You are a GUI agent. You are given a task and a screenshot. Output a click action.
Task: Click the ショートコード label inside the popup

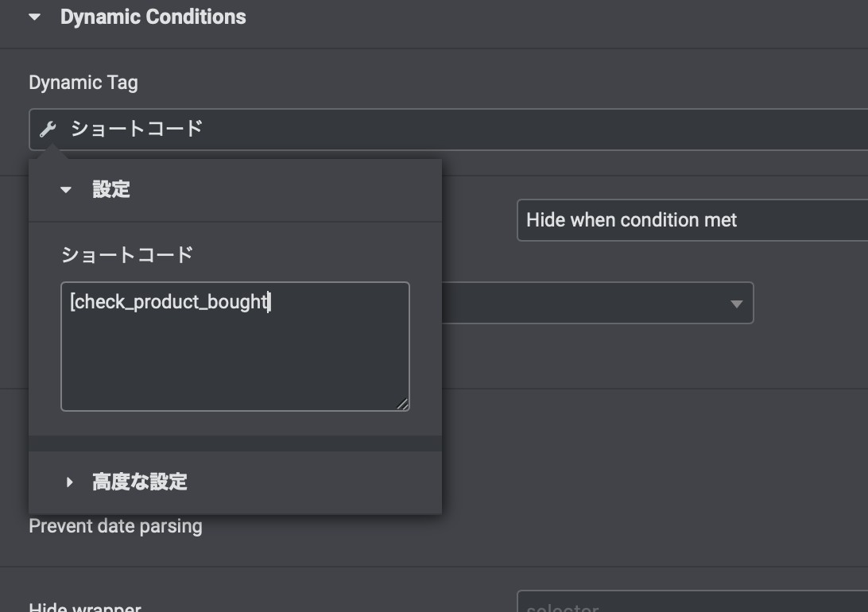[126, 254]
